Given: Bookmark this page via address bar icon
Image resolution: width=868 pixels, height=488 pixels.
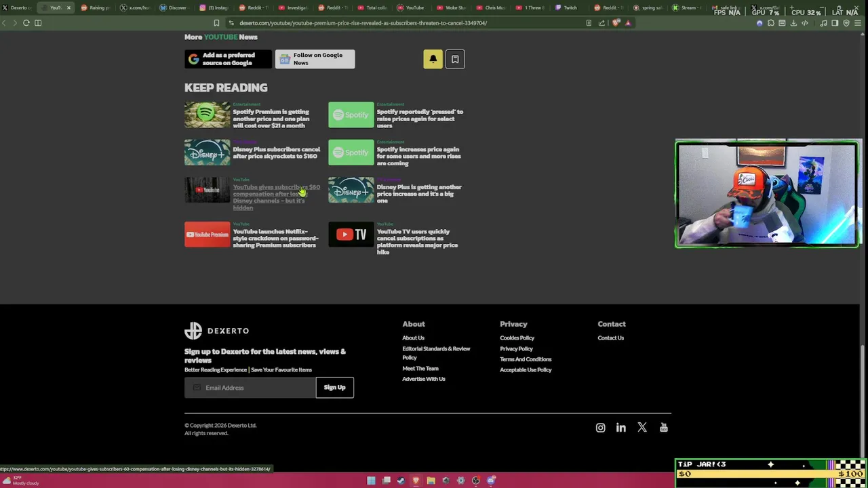Looking at the screenshot, I should pos(216,23).
